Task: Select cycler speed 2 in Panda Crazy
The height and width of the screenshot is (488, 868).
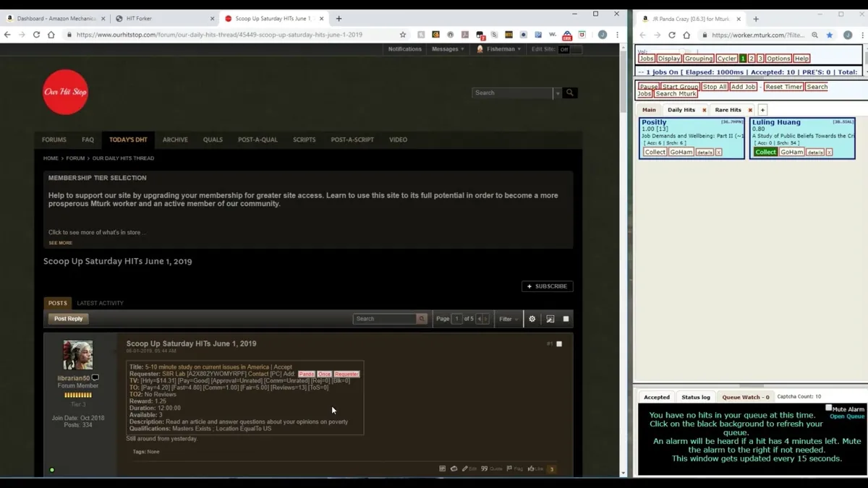Action: pos(752,59)
